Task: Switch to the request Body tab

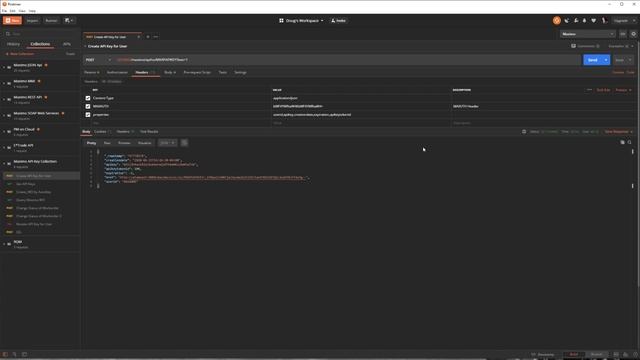Action: (x=170, y=73)
